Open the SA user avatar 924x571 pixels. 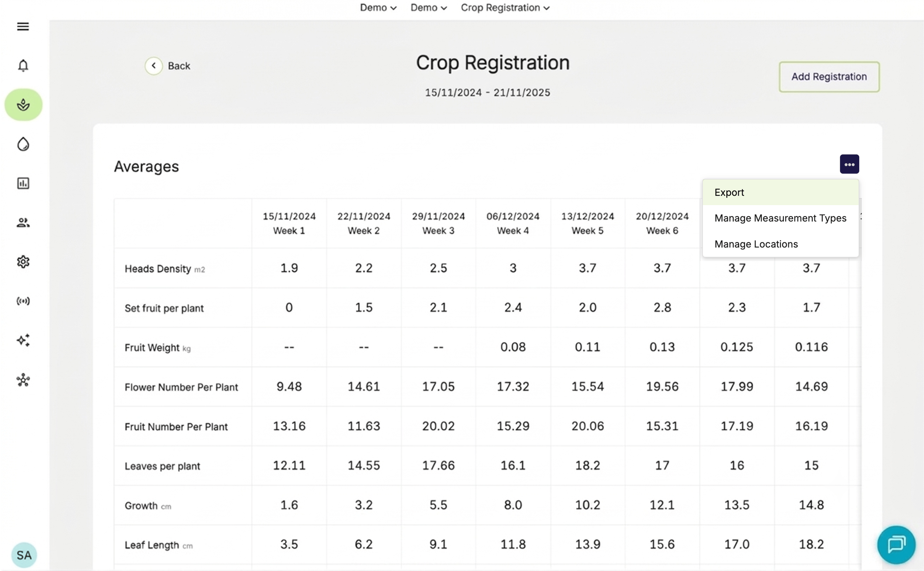24,555
